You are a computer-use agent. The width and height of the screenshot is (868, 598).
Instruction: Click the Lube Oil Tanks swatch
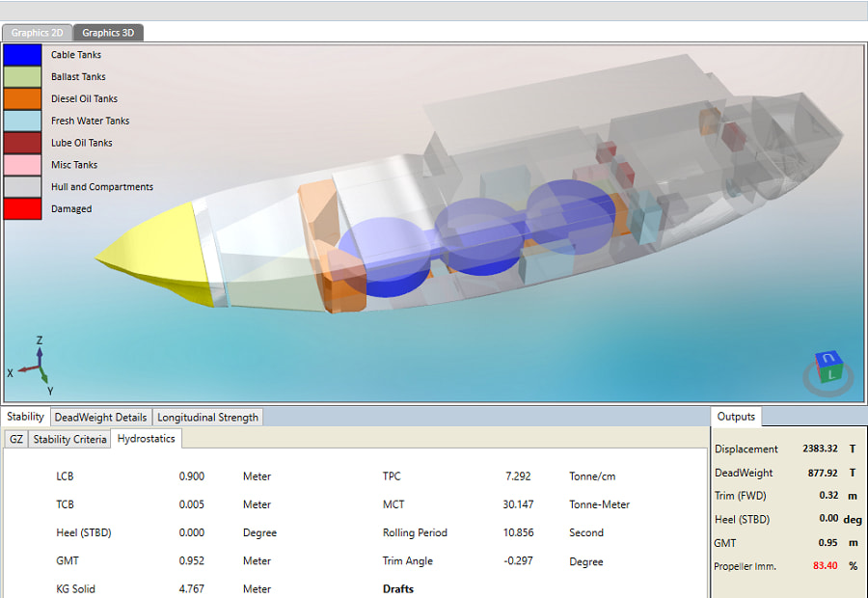point(23,143)
